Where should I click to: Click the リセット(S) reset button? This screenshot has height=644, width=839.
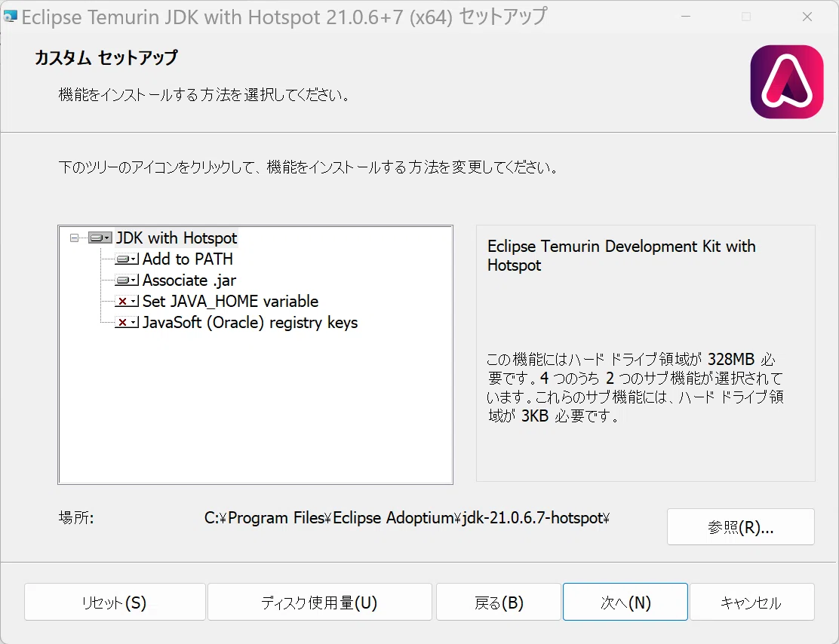[x=115, y=603]
